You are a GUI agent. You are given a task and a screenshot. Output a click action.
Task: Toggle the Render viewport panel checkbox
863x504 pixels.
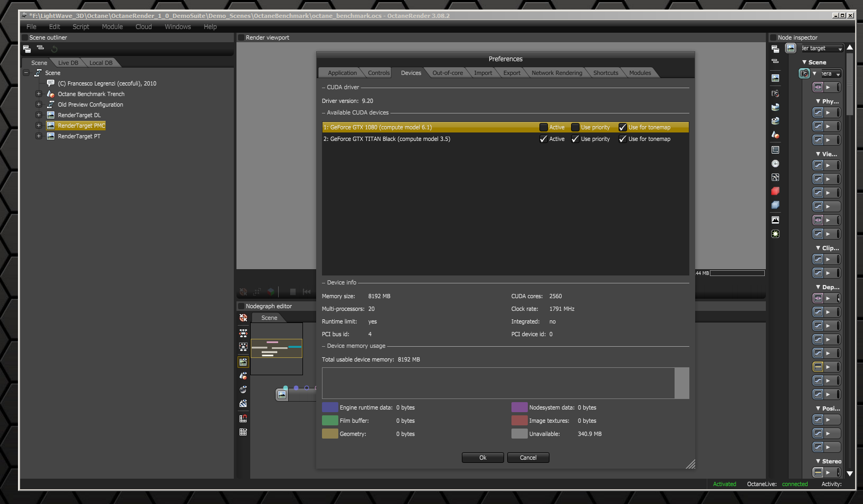[x=241, y=37]
